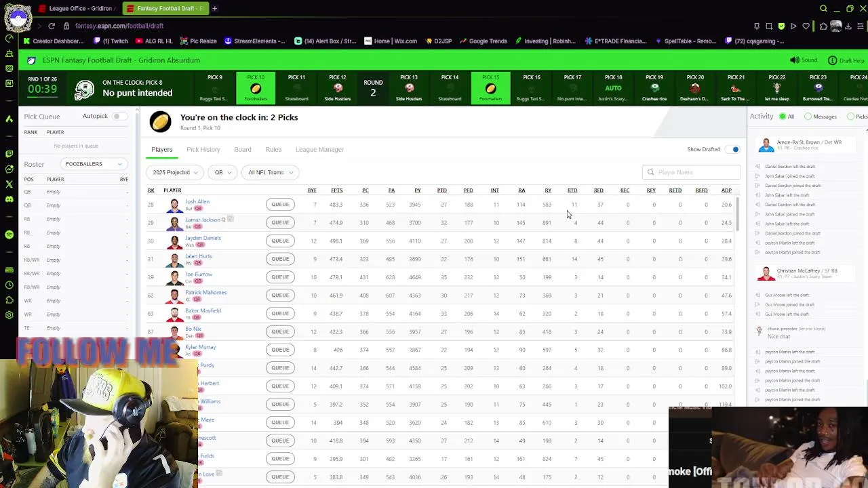Click the Pick 20 Deshaun's team logo
This screenshot has height=488, width=868.
(x=695, y=88)
